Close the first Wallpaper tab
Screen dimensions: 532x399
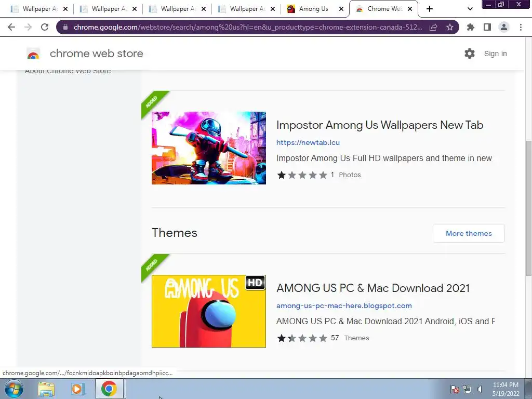point(65,9)
